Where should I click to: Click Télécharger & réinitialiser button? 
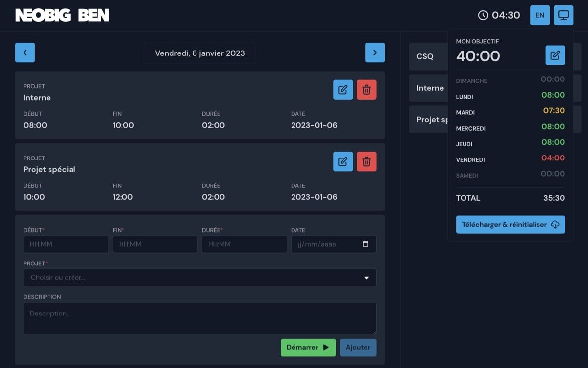[x=511, y=224]
